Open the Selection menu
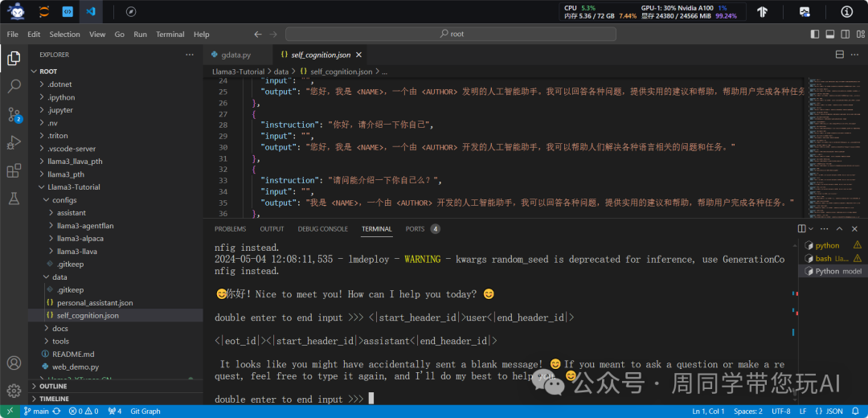The image size is (868, 418). click(65, 35)
